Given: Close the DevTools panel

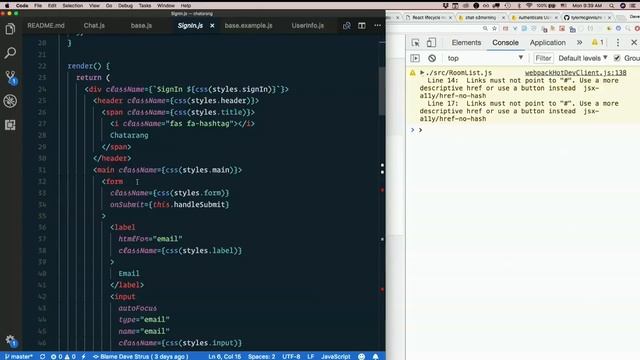Looking at the screenshot, I should pyautogui.click(x=634, y=42).
